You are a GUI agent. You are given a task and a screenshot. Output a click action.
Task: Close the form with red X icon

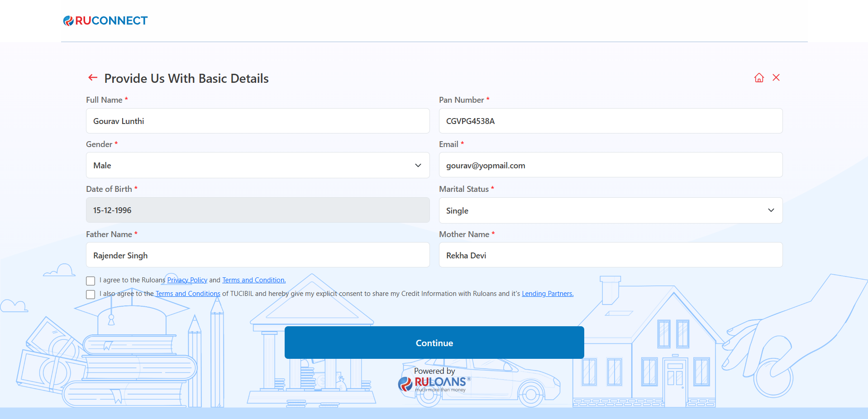tap(776, 78)
